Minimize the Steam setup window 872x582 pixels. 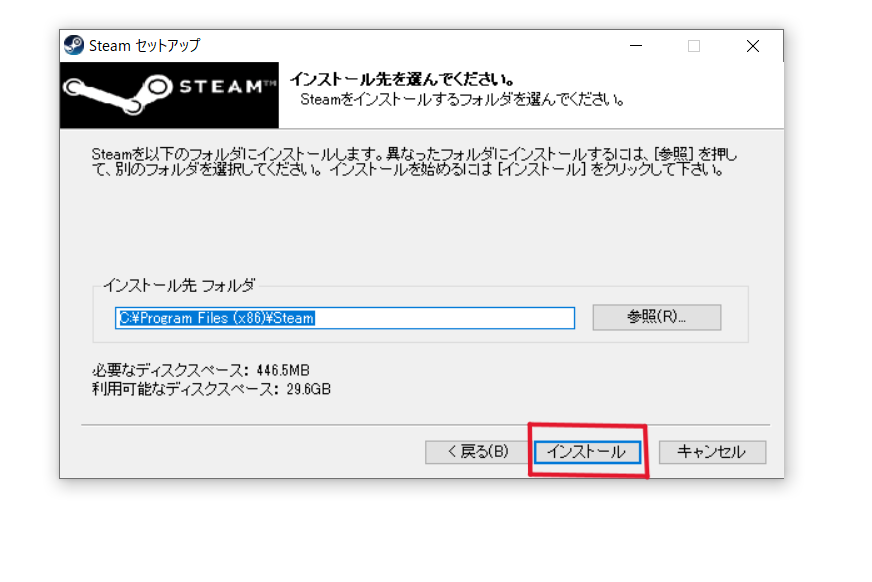(636, 46)
